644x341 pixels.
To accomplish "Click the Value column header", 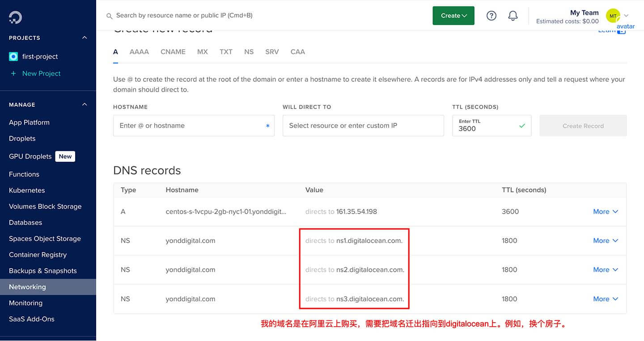I will (314, 190).
